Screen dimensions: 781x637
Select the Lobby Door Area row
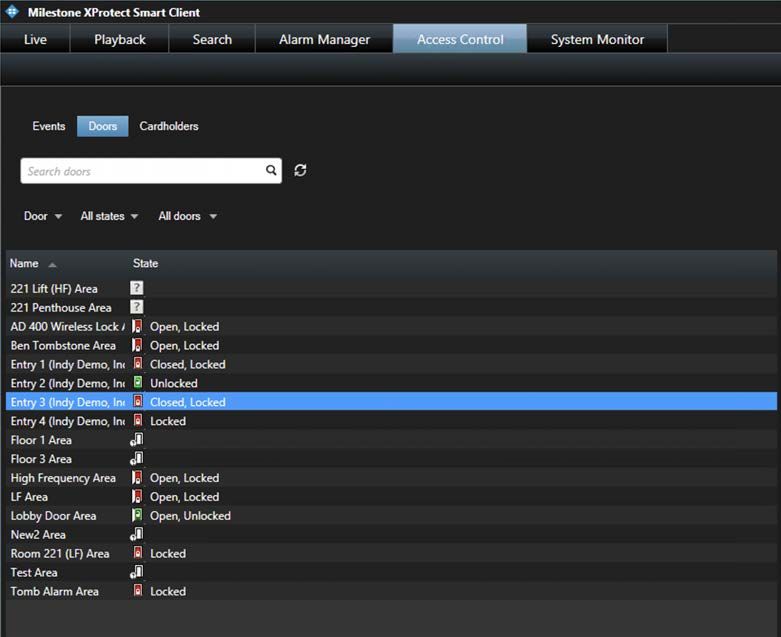coord(391,515)
